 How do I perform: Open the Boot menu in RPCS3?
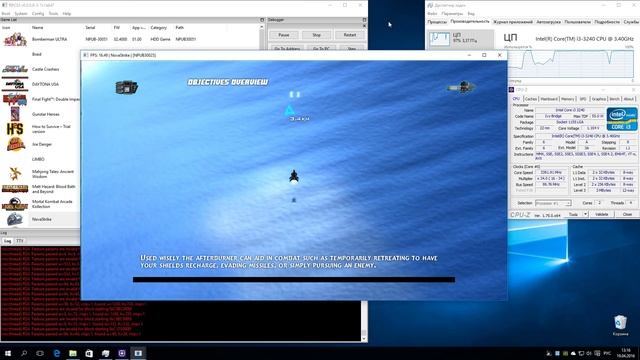click(x=6, y=13)
